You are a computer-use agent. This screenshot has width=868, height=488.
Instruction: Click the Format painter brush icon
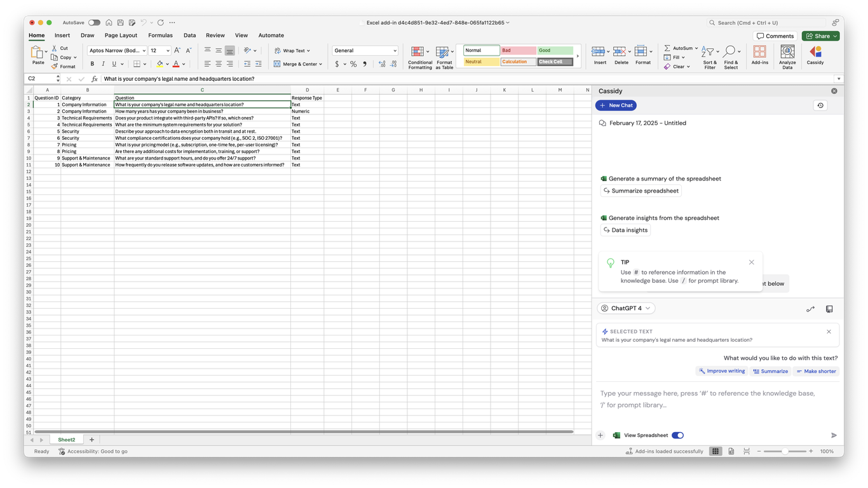[55, 66]
